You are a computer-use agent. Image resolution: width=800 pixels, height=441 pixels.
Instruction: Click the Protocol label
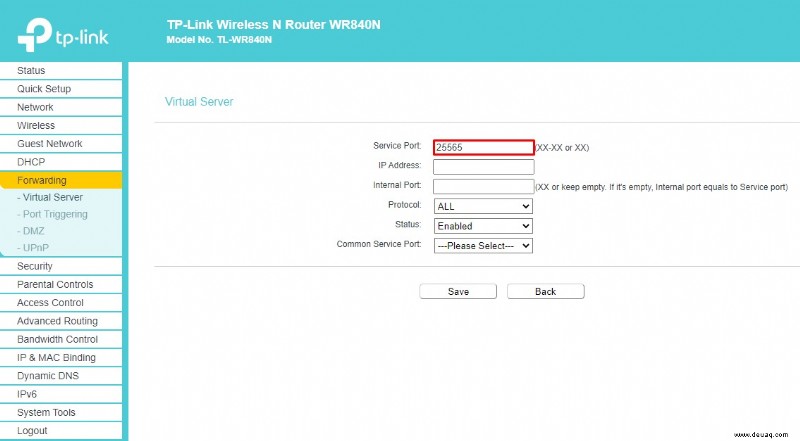tap(405, 205)
